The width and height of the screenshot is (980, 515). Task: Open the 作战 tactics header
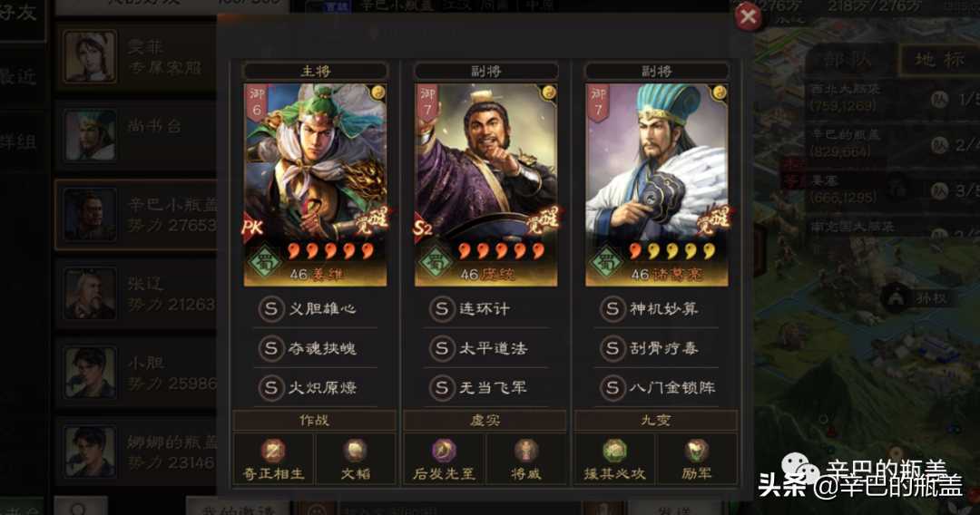(x=314, y=421)
